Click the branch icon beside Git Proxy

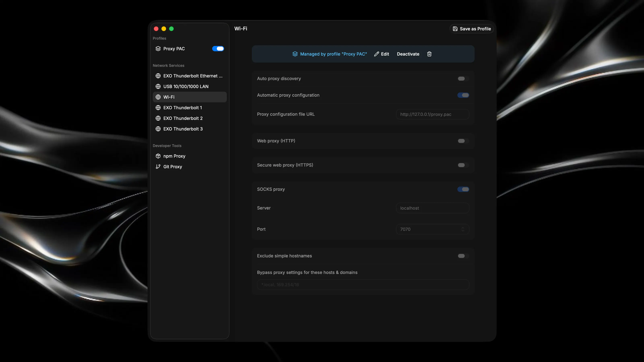click(x=158, y=167)
